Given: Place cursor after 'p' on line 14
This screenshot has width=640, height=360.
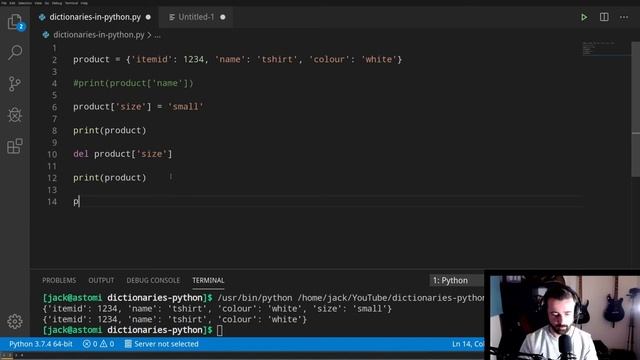Looking at the screenshot, I should (79, 202).
